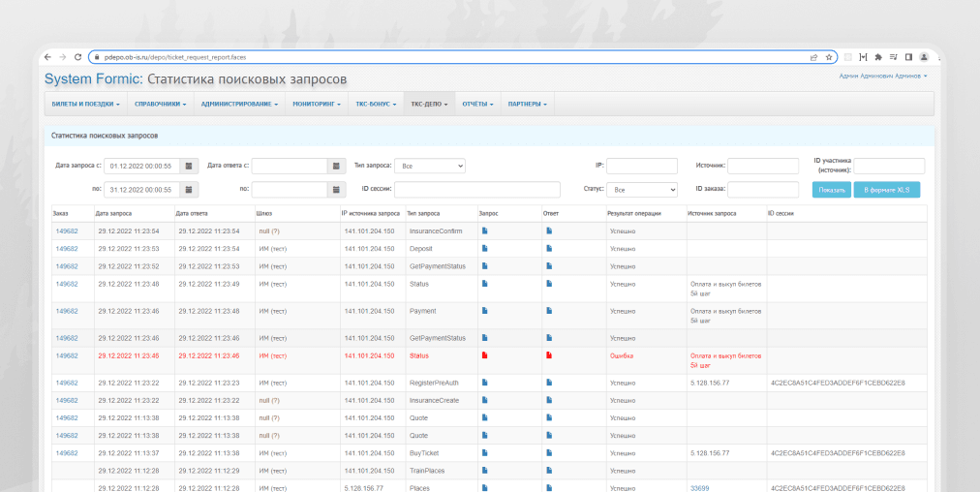Expand the 'Тип запроса' dropdown
The height and width of the screenshot is (492, 980).
pyautogui.click(x=431, y=166)
